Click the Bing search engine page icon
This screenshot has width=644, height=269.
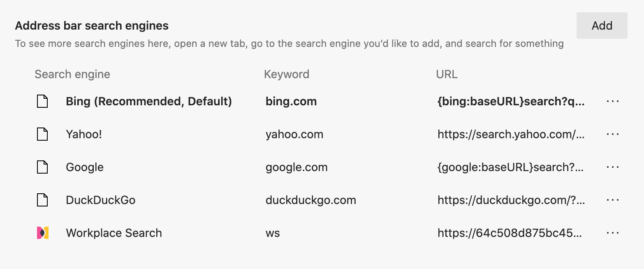(x=42, y=101)
